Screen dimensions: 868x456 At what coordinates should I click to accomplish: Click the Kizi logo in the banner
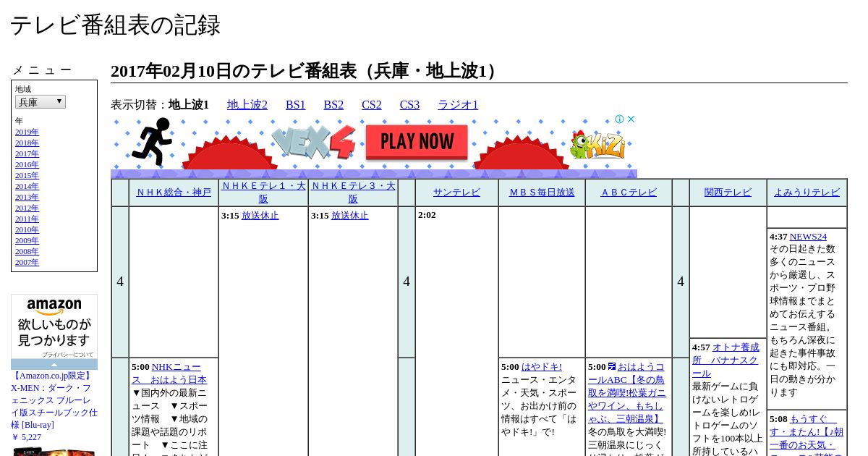tap(598, 145)
